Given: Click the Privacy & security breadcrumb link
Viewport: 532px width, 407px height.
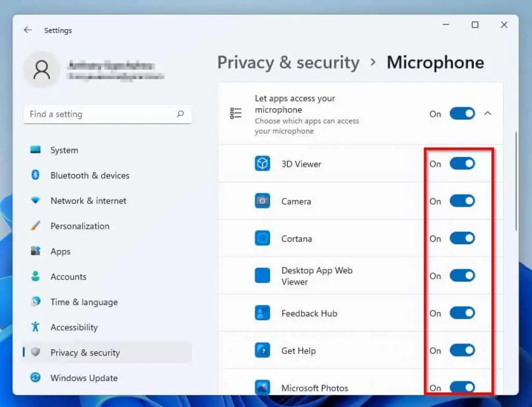Looking at the screenshot, I should coord(289,62).
